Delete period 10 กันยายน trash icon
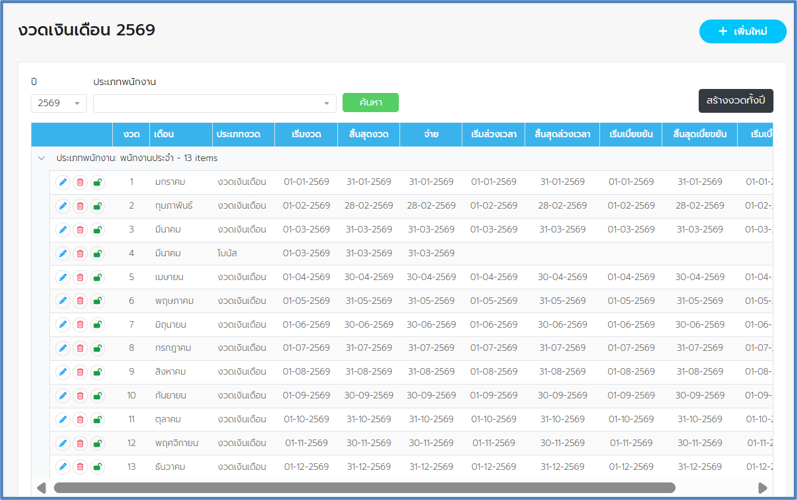Viewport: 797px width, 500px height. [80, 395]
